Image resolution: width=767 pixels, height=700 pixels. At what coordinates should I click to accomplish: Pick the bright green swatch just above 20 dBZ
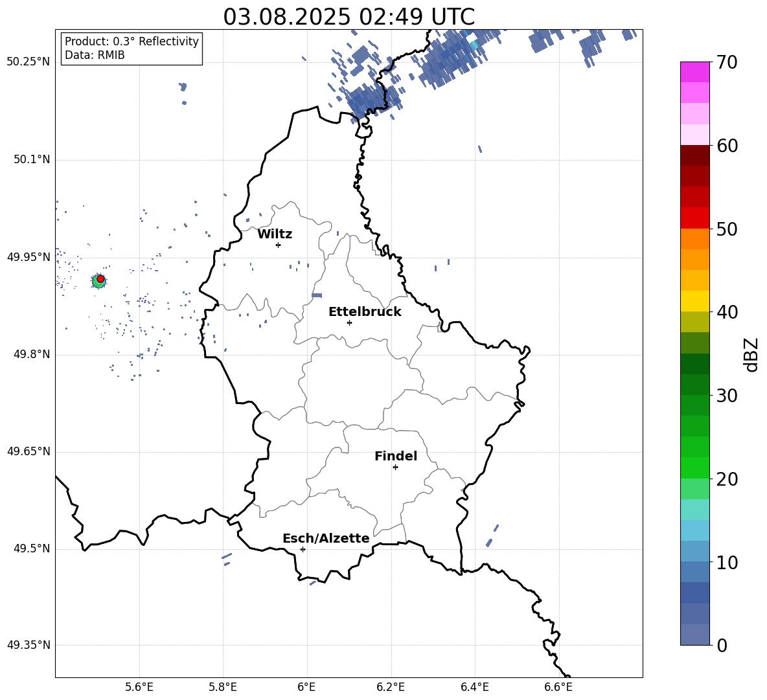(694, 468)
